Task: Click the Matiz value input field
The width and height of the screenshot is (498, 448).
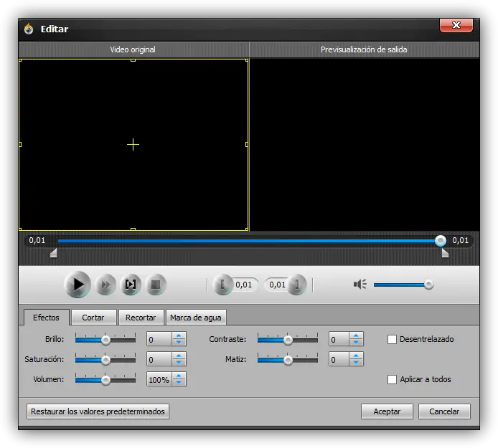Action: point(338,360)
